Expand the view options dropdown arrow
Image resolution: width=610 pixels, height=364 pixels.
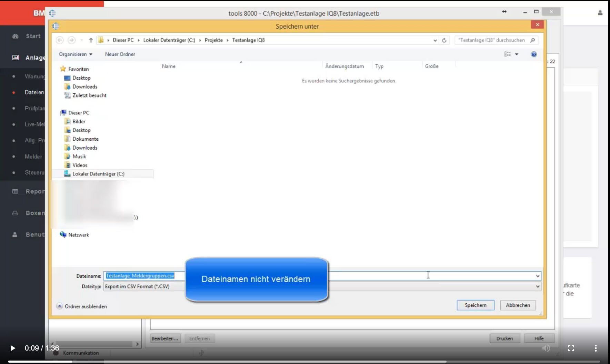(x=517, y=54)
